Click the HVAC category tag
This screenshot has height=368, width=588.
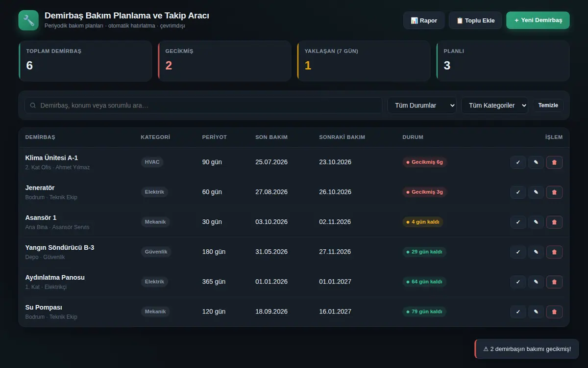tap(152, 162)
